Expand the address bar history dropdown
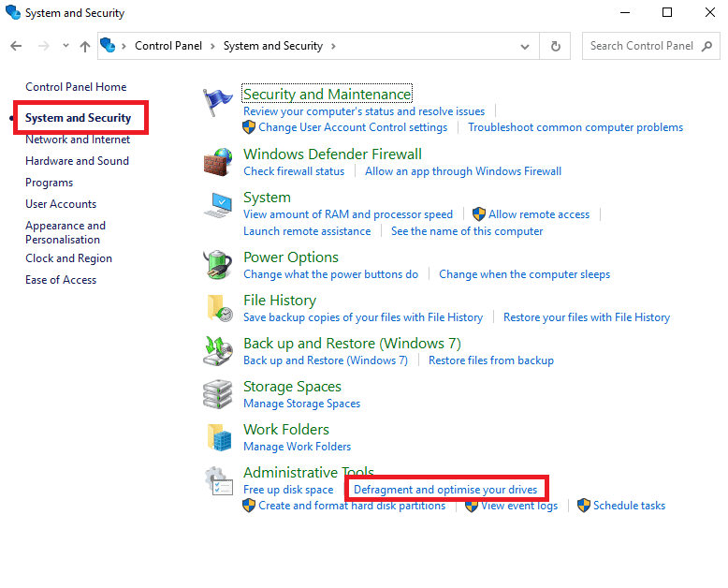The width and height of the screenshot is (728, 588). click(x=525, y=47)
